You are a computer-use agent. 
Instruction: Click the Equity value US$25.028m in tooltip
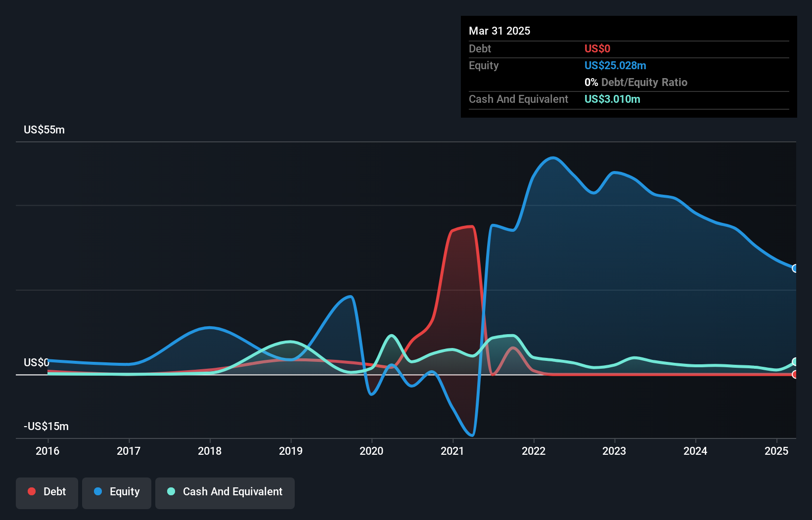point(615,65)
